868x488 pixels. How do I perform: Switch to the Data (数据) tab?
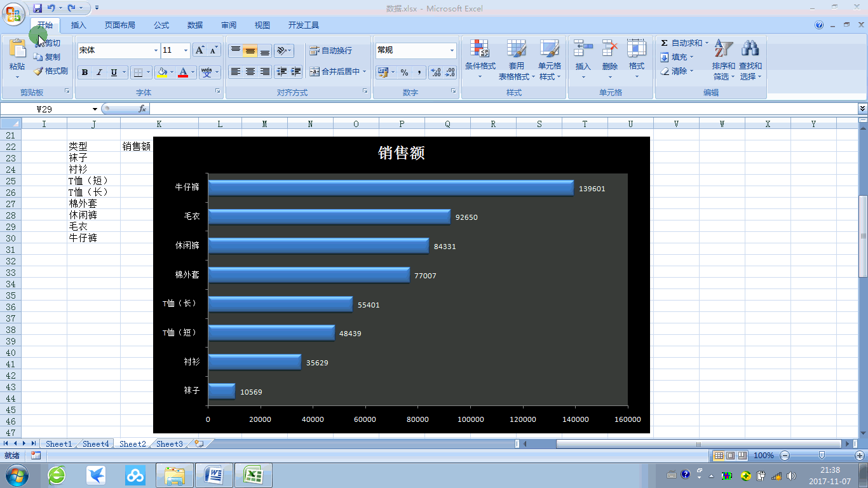point(195,25)
